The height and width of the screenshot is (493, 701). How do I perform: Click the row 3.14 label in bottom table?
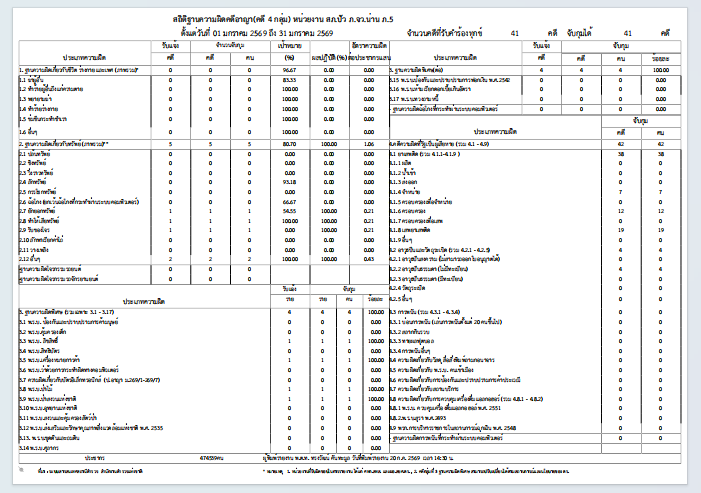[38, 448]
